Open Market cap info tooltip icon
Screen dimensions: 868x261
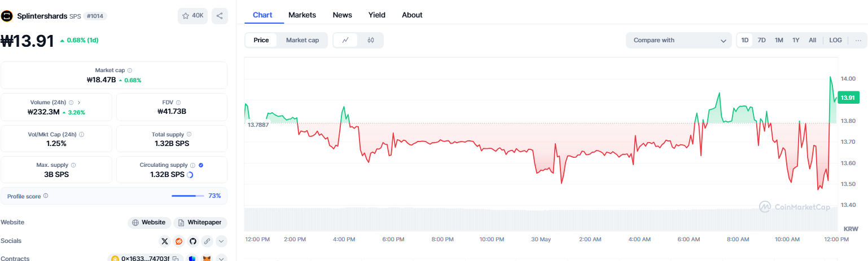click(130, 70)
